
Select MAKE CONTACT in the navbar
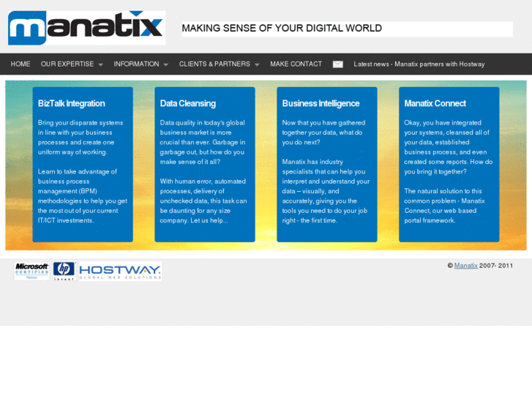pyautogui.click(x=296, y=64)
